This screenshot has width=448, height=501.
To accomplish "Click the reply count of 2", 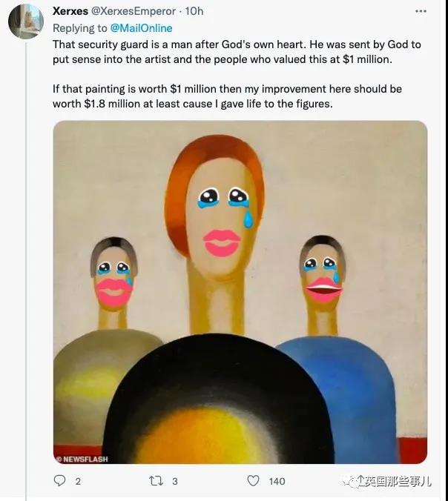I will pos(79,481).
